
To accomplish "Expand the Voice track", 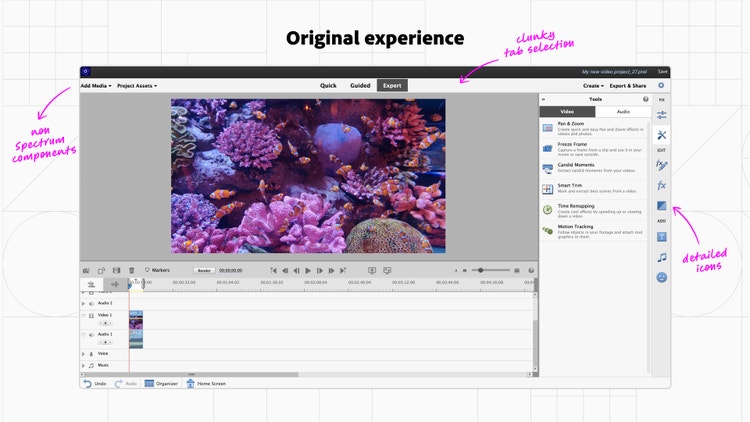I will click(x=83, y=354).
